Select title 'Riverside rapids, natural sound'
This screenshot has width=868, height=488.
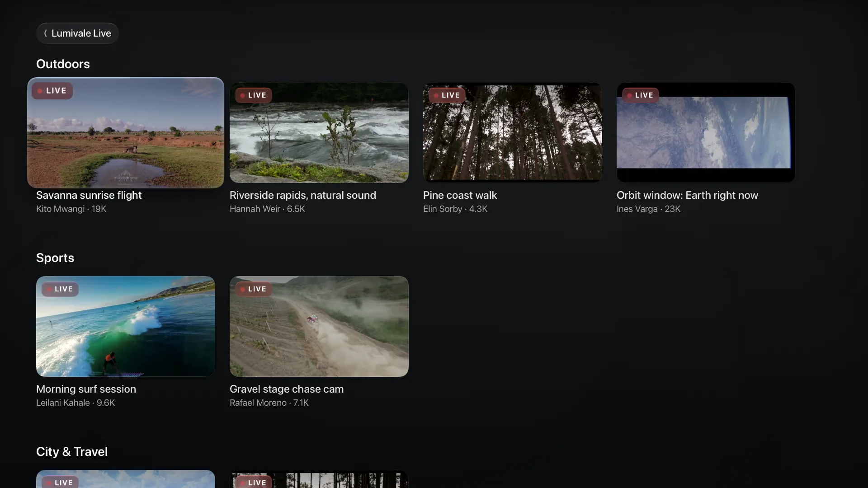coord(303,195)
